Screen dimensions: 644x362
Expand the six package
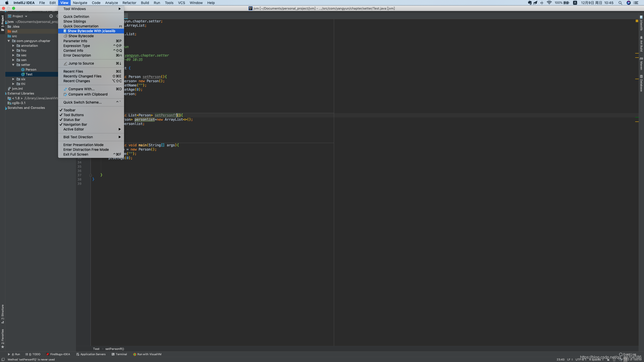coord(13,79)
